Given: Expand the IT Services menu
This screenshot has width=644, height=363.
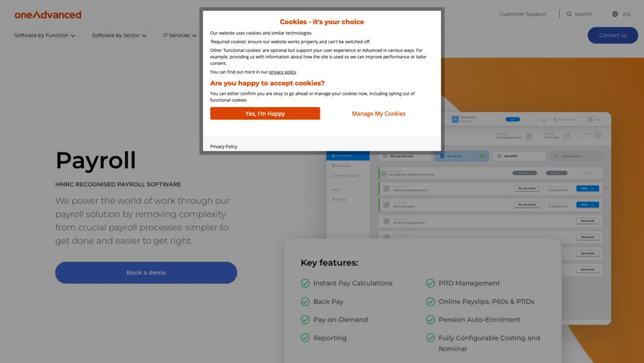Looking at the screenshot, I should point(180,35).
